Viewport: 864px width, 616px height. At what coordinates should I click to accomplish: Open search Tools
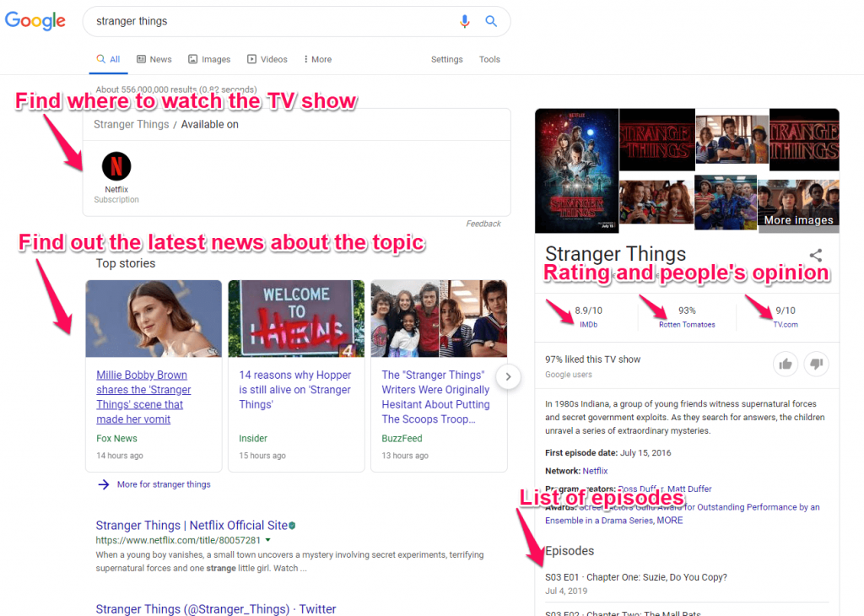coord(489,60)
